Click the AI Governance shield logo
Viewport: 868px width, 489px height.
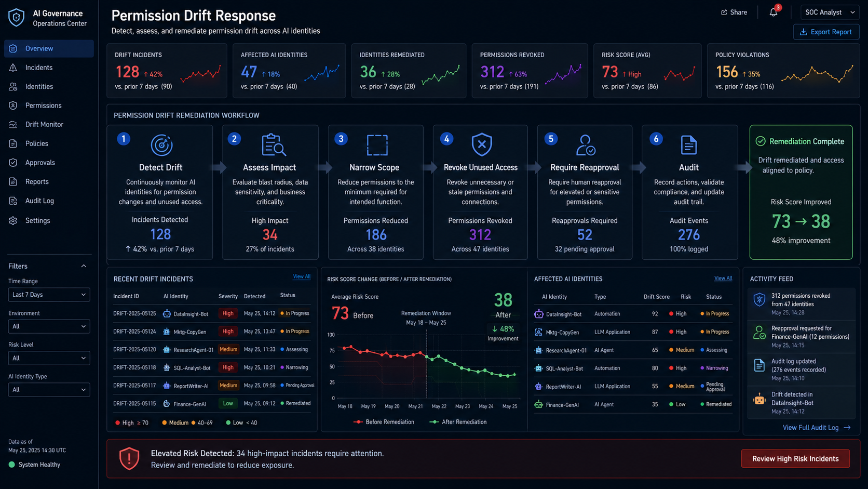tap(16, 17)
